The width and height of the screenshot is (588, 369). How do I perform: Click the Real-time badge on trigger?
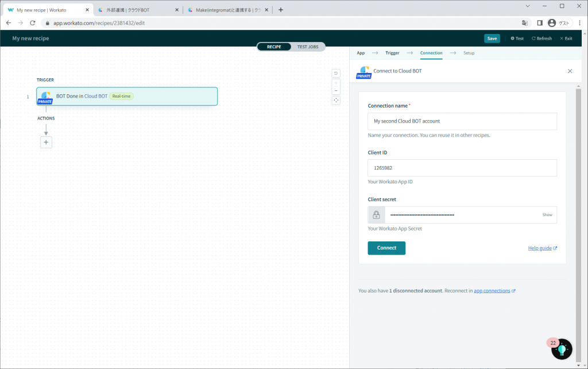point(122,96)
